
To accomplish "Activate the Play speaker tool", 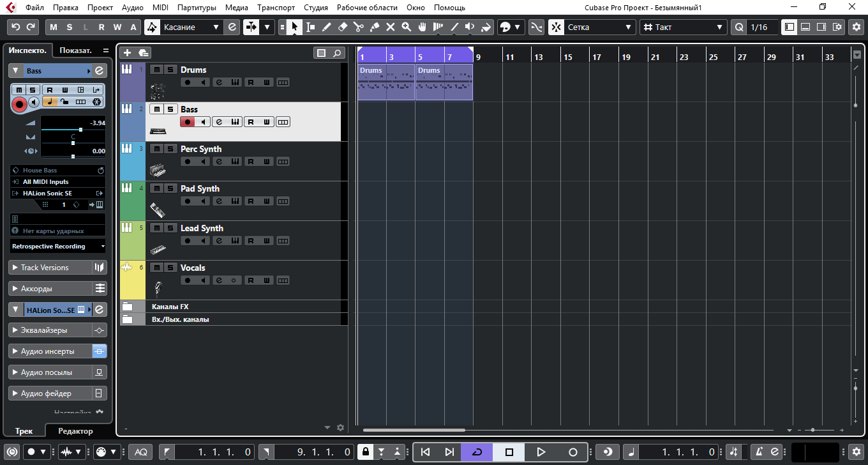I will tap(470, 27).
